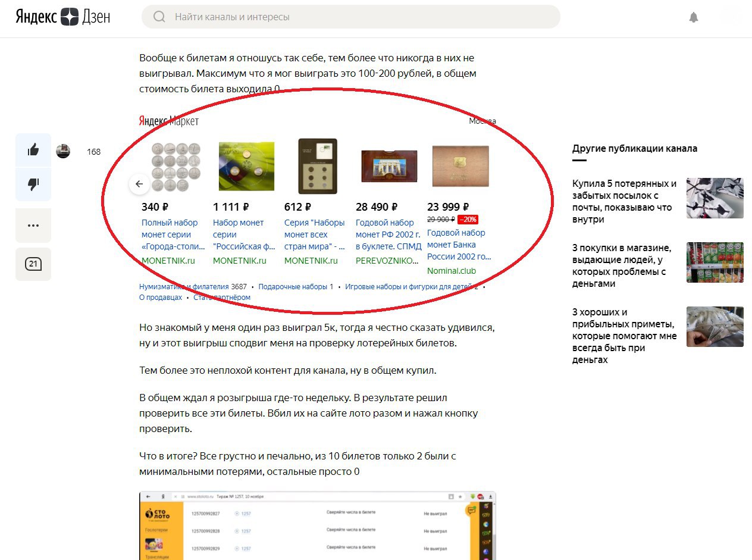
Task: Click the −20% discount badge
Action: 468,220
